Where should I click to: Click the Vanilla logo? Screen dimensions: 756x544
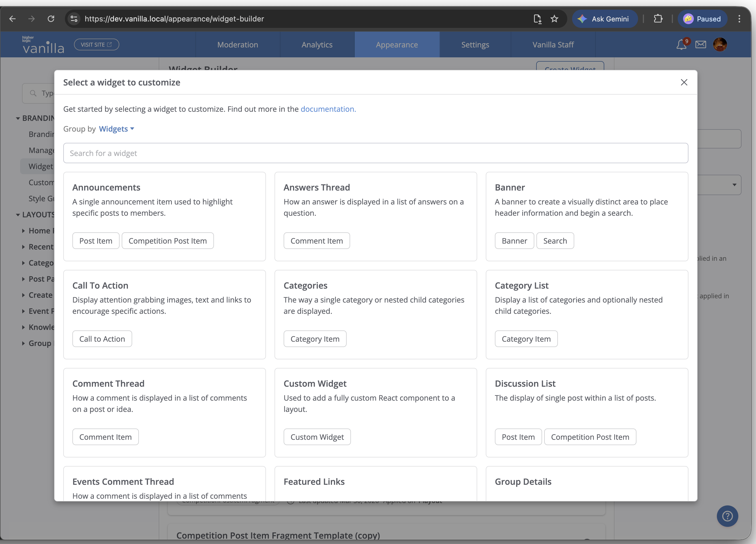tap(43, 45)
